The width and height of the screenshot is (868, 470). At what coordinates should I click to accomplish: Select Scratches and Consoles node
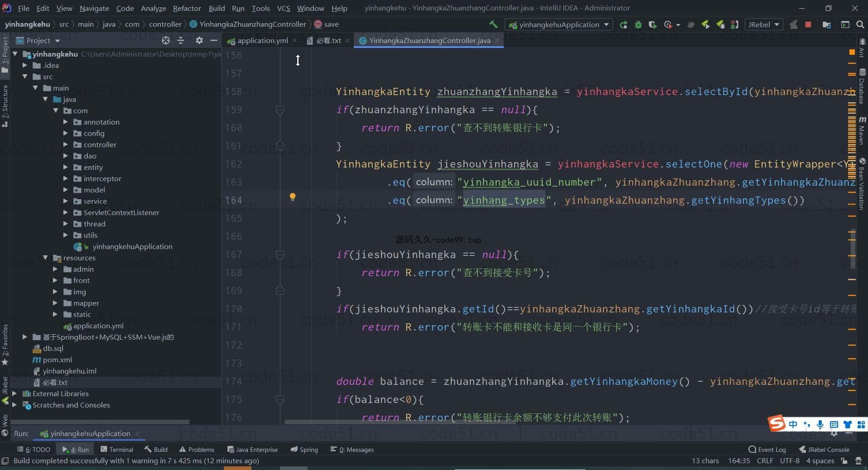pyautogui.click(x=71, y=405)
